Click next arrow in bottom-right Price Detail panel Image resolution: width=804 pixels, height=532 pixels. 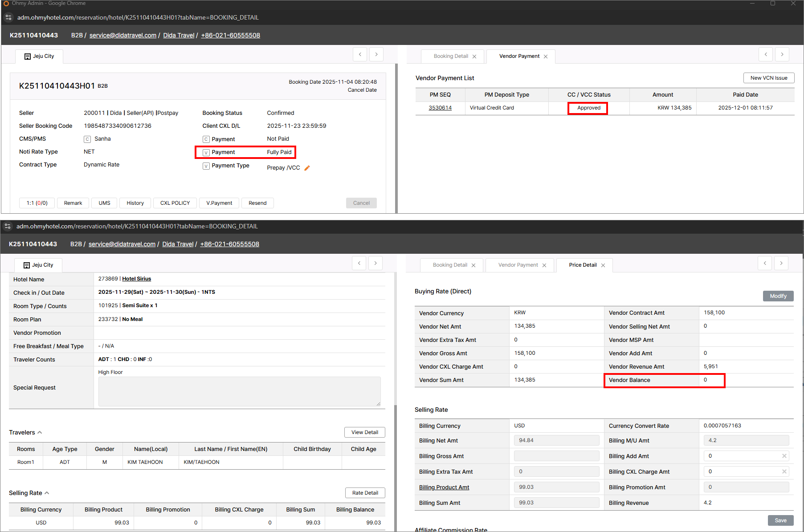tap(781, 263)
